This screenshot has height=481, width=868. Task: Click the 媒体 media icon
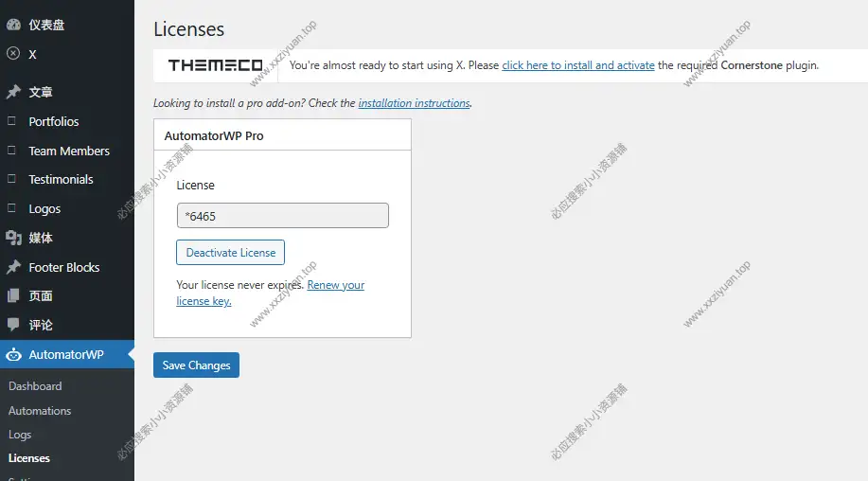[x=13, y=238]
